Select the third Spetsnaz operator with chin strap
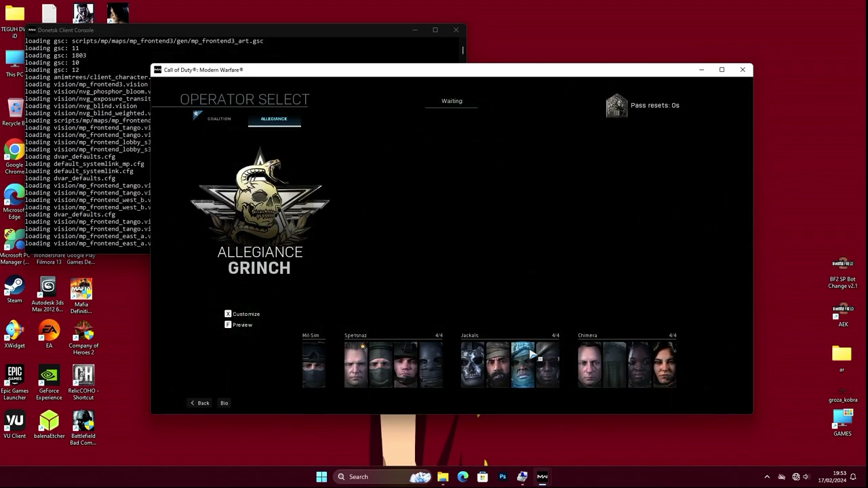 (x=406, y=365)
